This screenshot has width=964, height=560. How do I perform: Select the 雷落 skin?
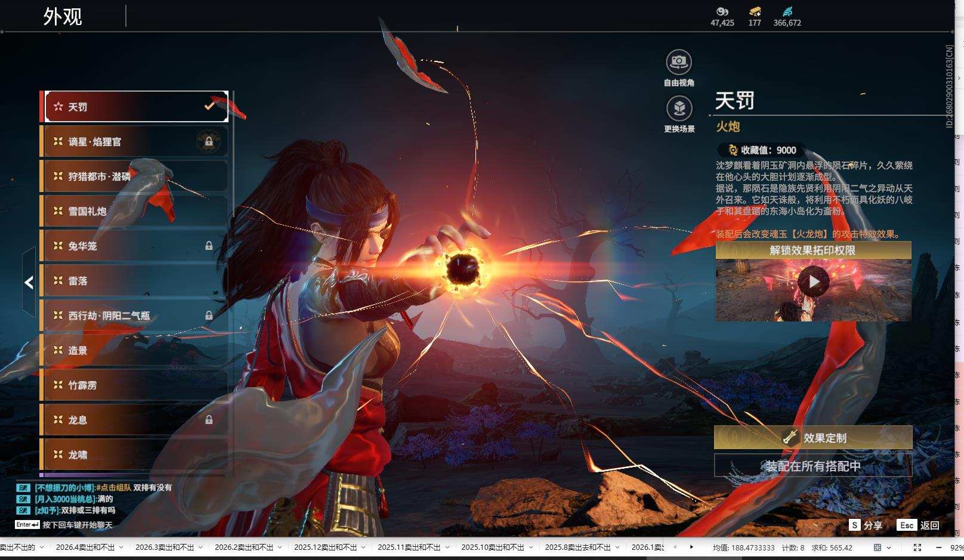[x=134, y=280]
